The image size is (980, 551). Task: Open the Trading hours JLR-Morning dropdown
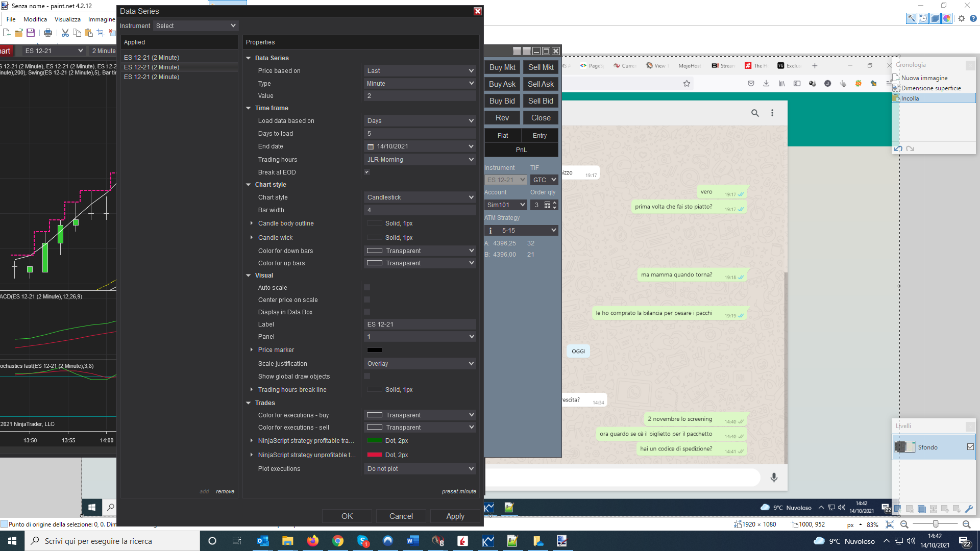coord(420,160)
